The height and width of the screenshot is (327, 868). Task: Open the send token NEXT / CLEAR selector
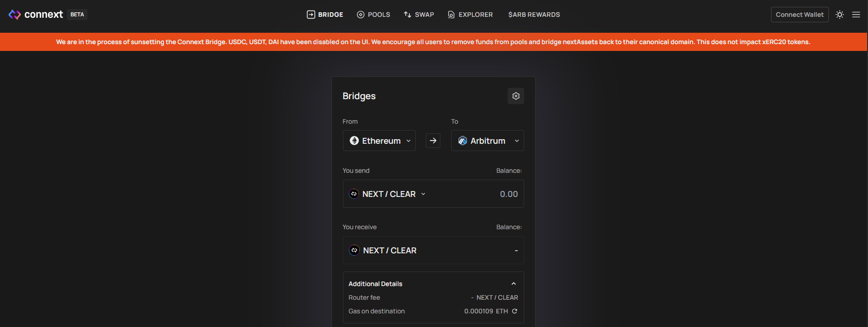point(388,194)
